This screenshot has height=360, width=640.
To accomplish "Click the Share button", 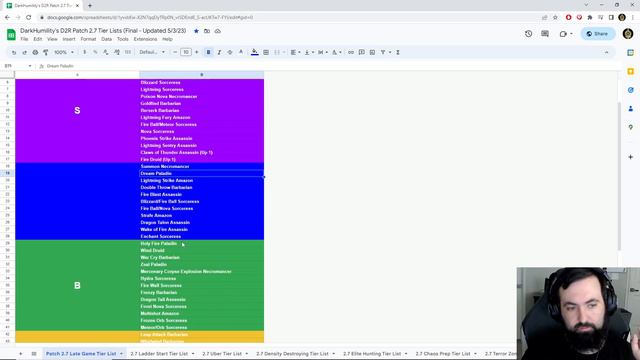I will pyautogui.click(x=598, y=34).
